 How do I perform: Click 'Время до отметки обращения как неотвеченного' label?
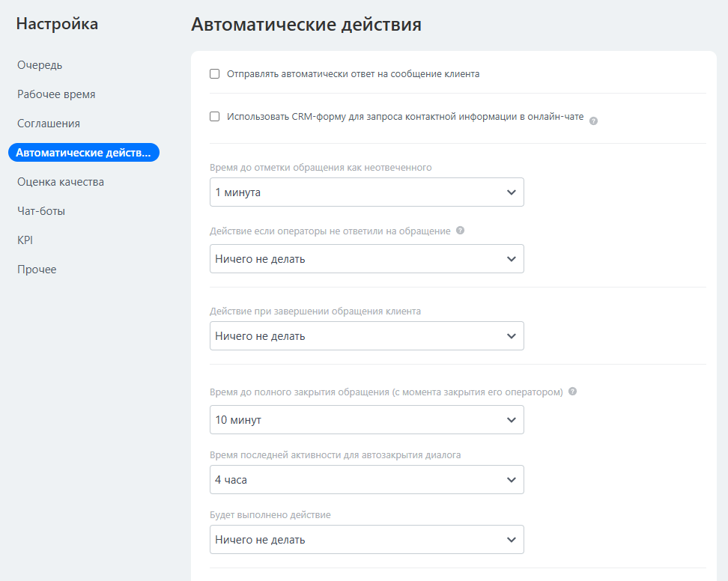(321, 168)
